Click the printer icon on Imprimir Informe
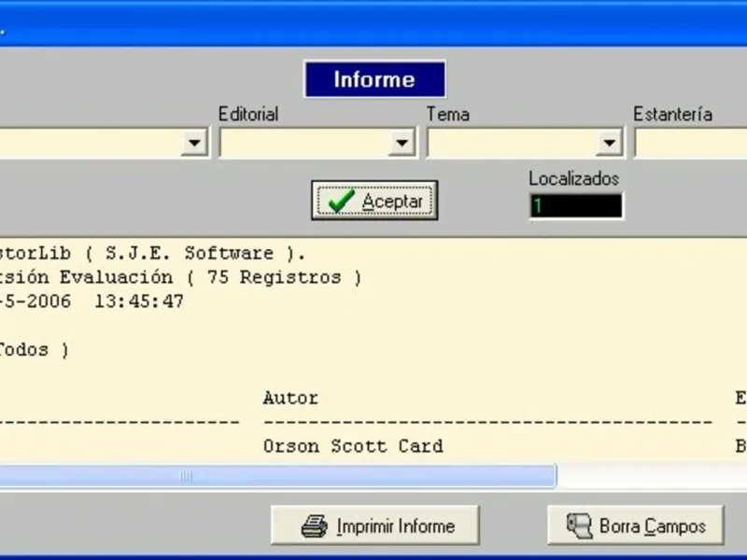Viewport: 747px width, 560px height. point(315,526)
